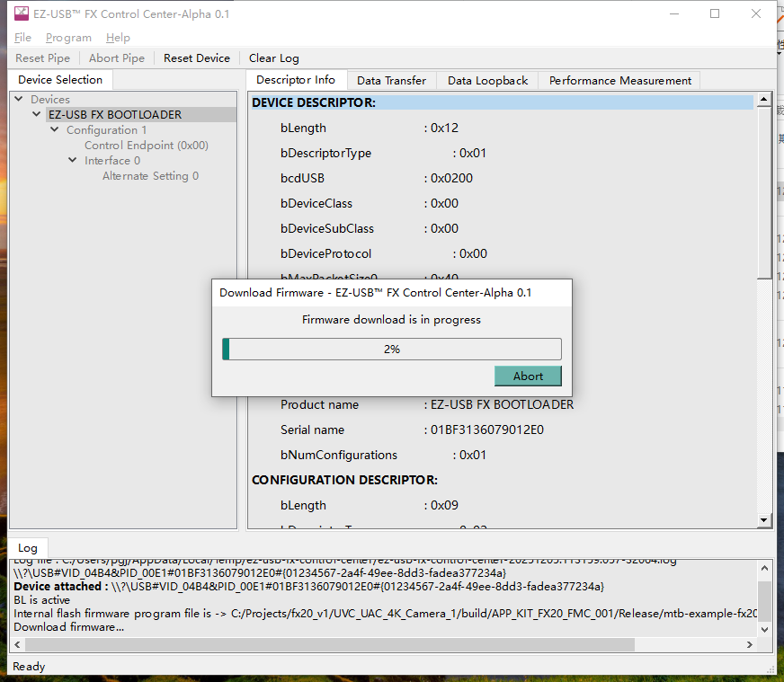This screenshot has width=784, height=682.
Task: Click the descriptor panel scroll-up arrow
Action: (763, 100)
